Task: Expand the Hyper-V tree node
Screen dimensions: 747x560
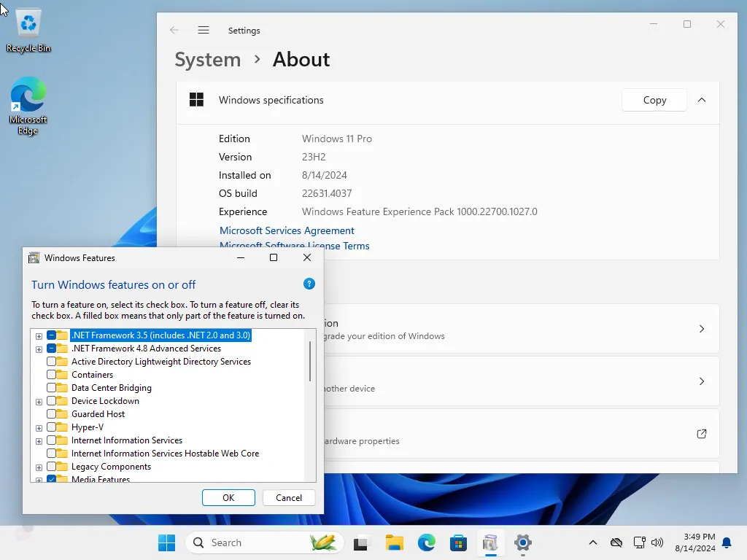Action: 39,428
